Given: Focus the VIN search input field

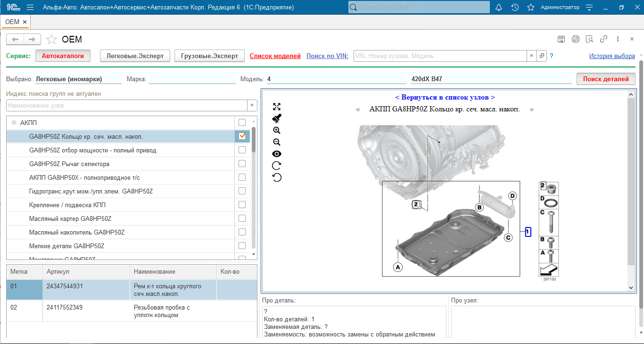Looking at the screenshot, I should tap(440, 56).
